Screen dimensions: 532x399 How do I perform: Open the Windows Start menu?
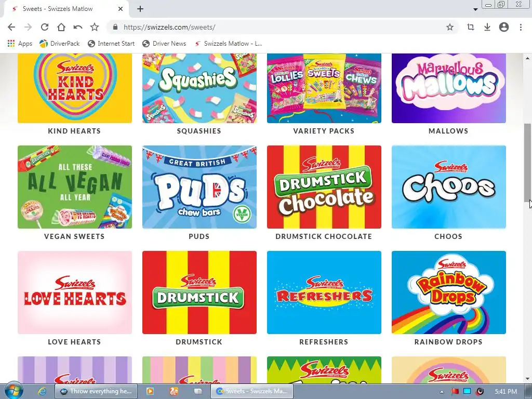[x=13, y=391]
